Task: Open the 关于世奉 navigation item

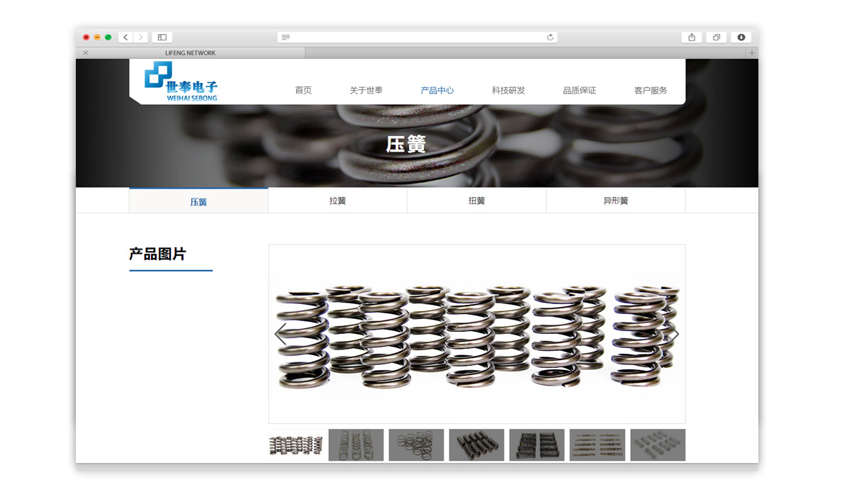Action: point(366,90)
